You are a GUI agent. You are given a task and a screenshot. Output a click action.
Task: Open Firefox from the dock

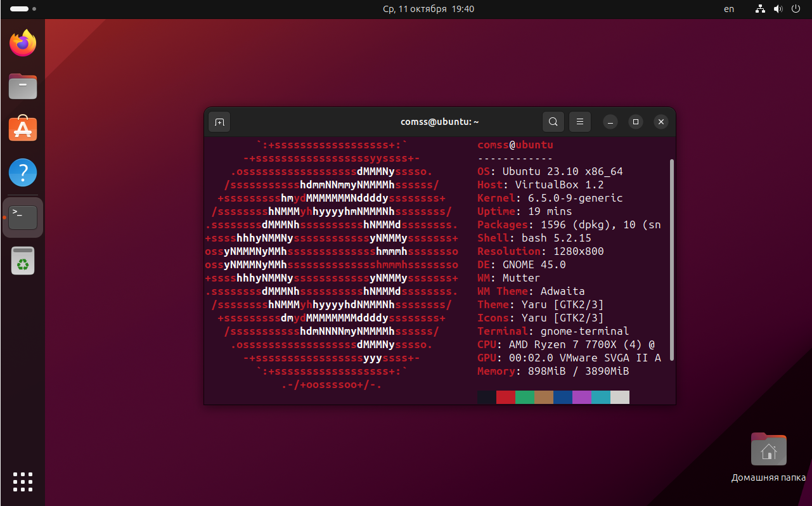pos(23,43)
